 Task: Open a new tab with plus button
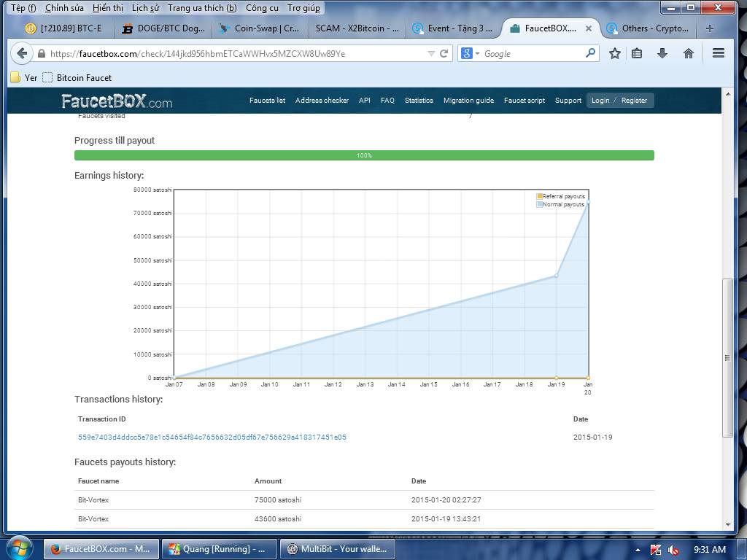710,28
